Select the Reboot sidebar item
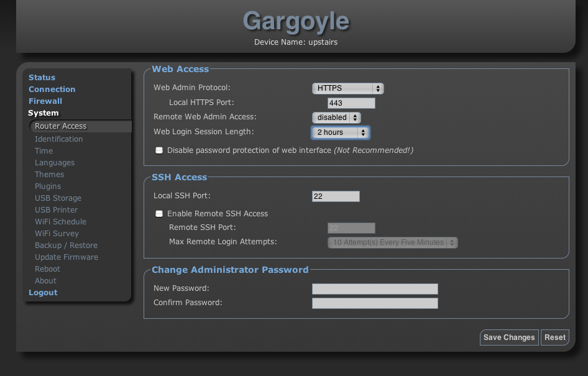This screenshot has height=376, width=588. 47,269
